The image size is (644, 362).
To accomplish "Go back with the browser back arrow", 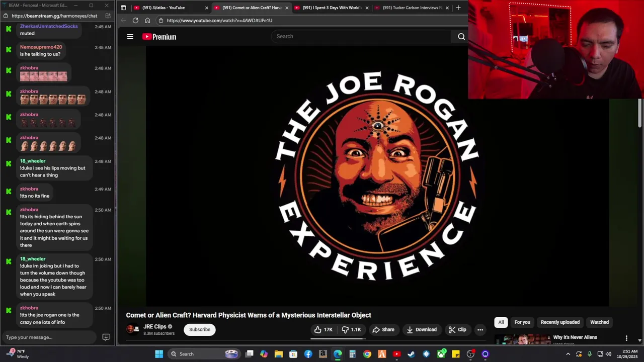I will coord(123,20).
